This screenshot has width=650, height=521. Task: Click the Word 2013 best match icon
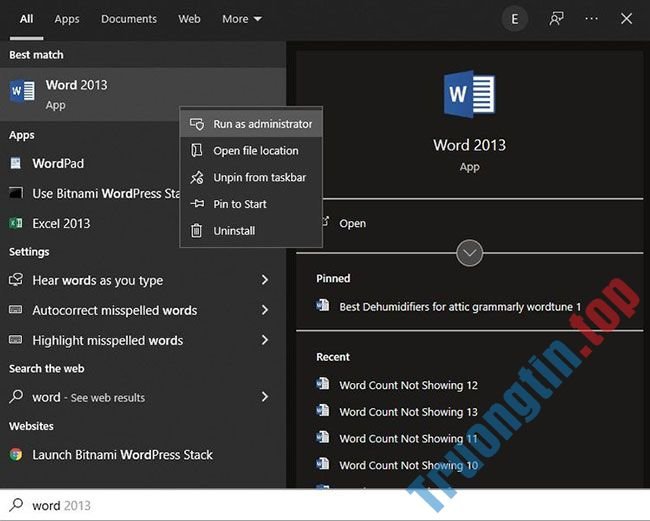(x=21, y=92)
